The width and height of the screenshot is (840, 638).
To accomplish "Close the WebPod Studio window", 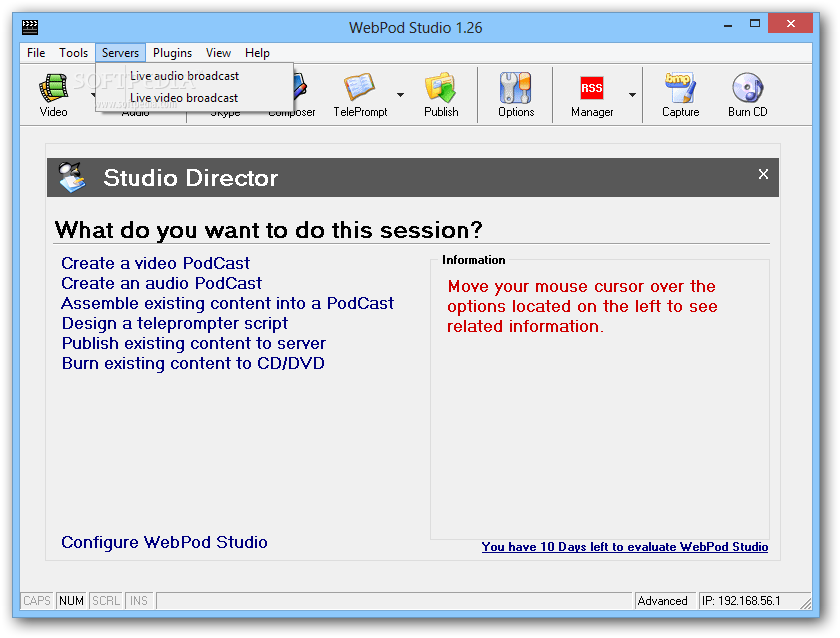I will click(x=791, y=24).
